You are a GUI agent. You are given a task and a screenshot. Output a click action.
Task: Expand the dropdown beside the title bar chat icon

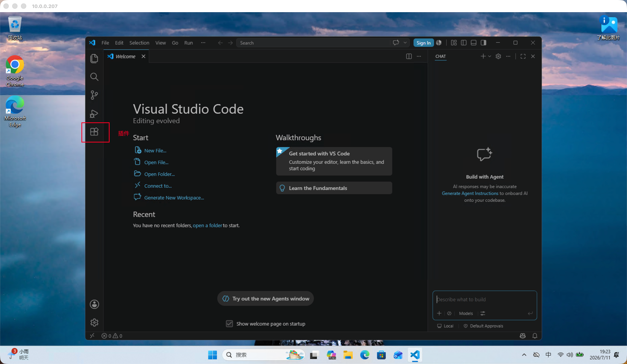click(405, 43)
